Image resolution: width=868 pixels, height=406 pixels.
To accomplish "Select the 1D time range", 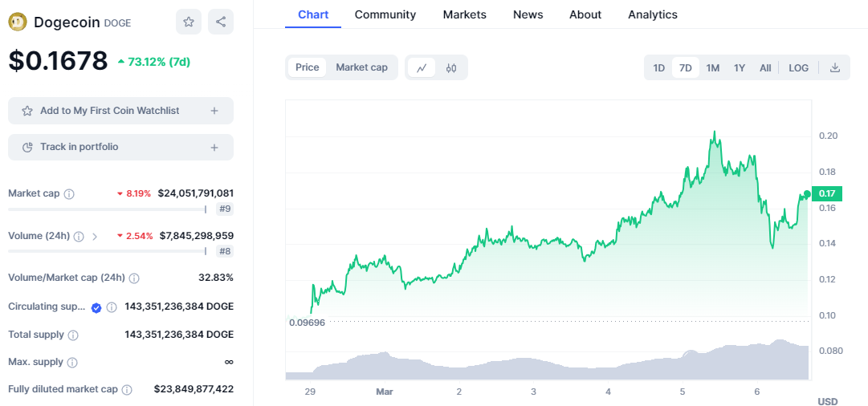I will pyautogui.click(x=658, y=68).
